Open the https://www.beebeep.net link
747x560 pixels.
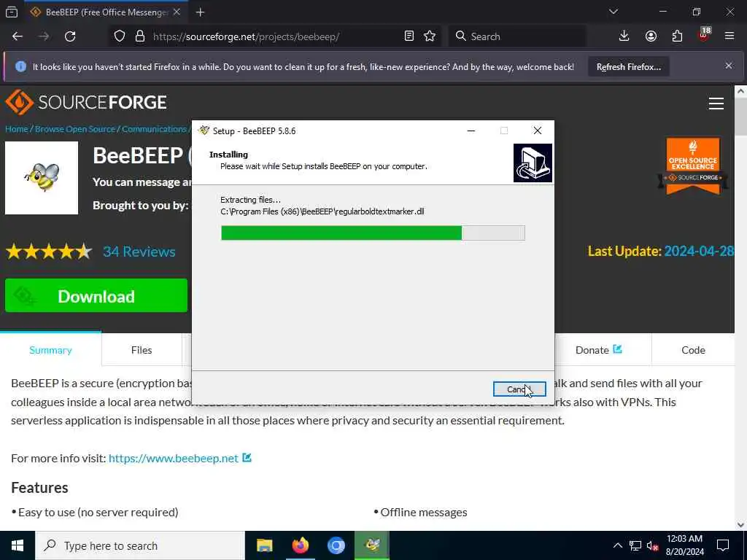pyautogui.click(x=174, y=458)
